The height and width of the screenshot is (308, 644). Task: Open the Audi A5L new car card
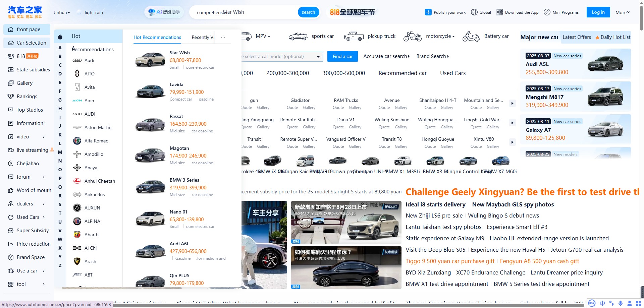pos(576,64)
